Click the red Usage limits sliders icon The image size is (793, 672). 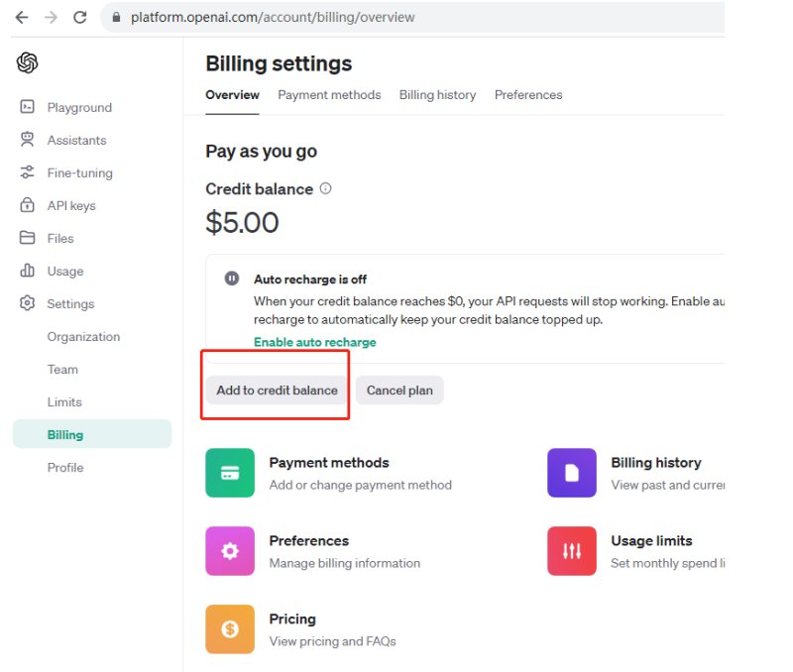pos(572,551)
